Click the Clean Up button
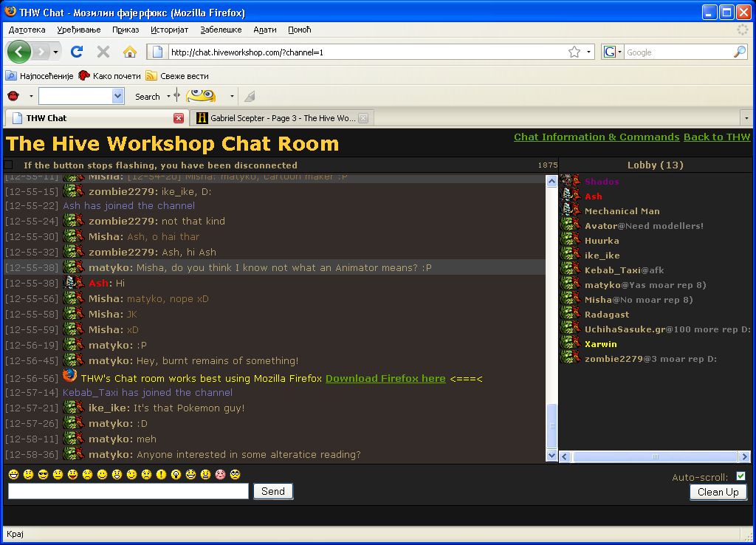 click(718, 492)
